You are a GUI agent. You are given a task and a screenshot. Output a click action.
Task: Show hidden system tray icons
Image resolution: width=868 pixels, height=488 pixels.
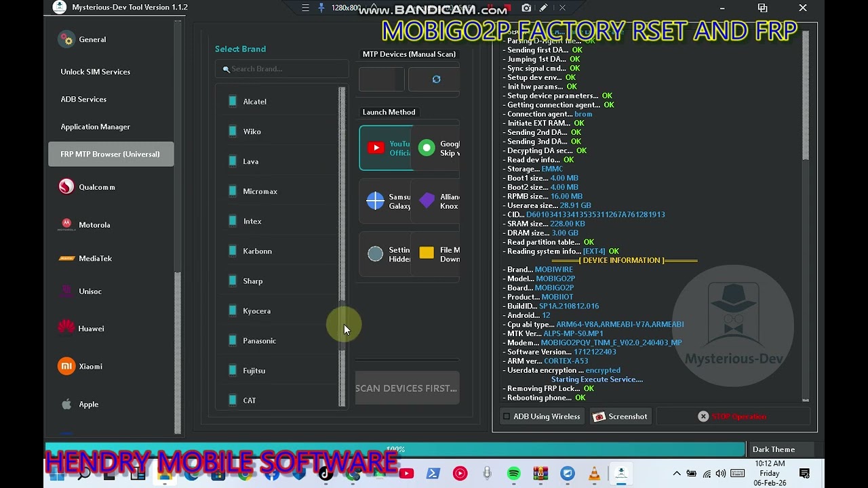point(676,473)
